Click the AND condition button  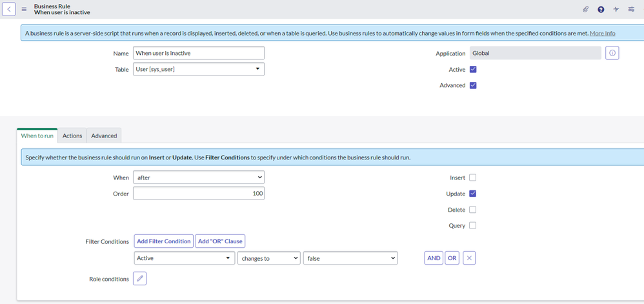point(434,258)
